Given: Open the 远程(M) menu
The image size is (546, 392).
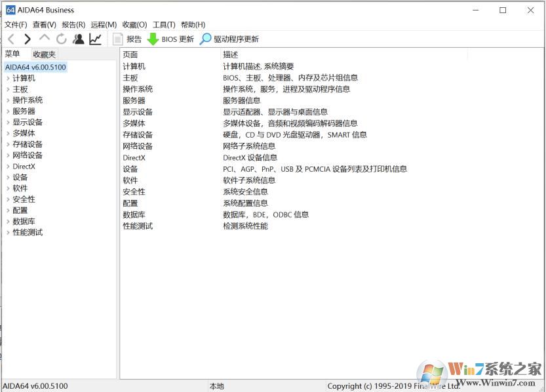Looking at the screenshot, I should [x=104, y=25].
